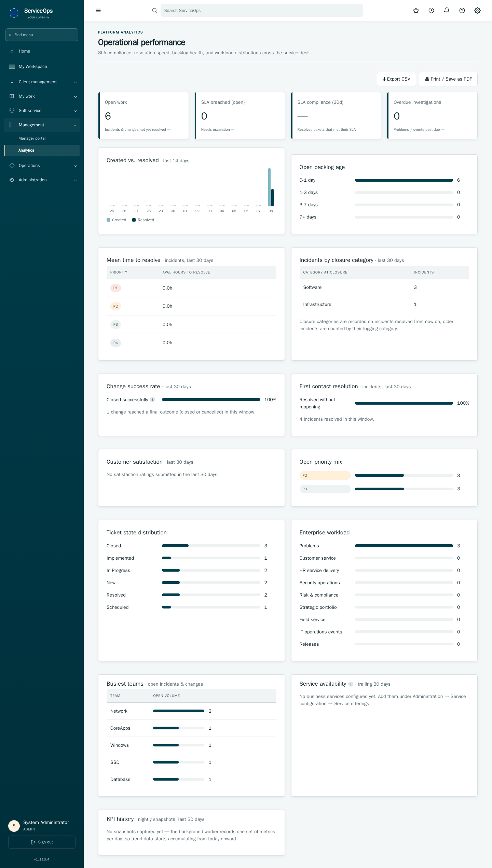Click the hamburger menu toggle icon
This screenshot has height=868, width=492.
98,11
